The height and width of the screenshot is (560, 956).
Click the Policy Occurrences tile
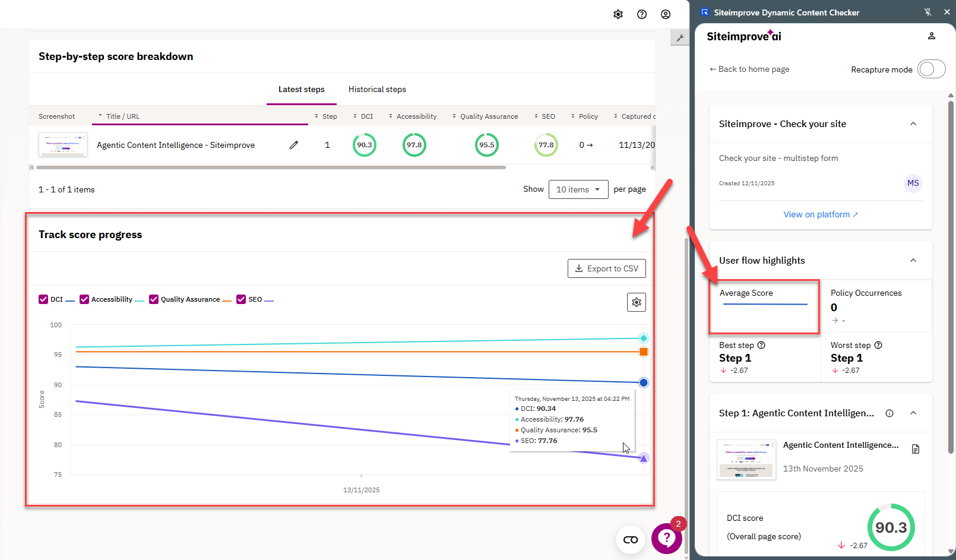876,306
